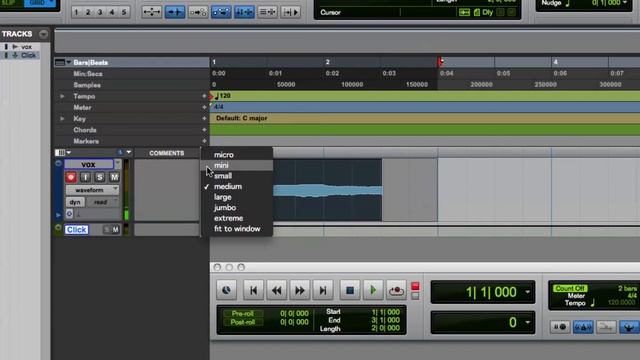This screenshot has width=640, height=360.
Task: Click the online button in the transport window
Action: coord(226,290)
